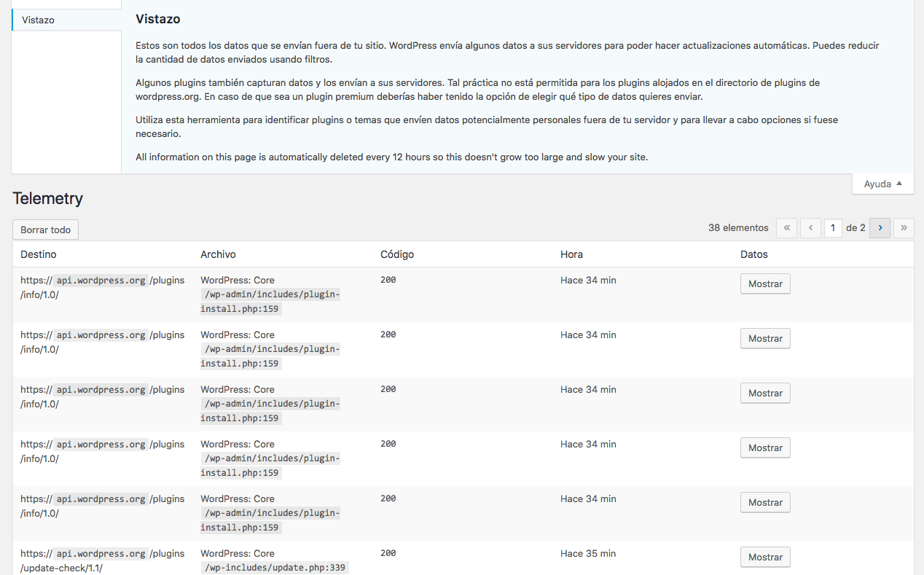Click the Hora column header

pyautogui.click(x=571, y=254)
